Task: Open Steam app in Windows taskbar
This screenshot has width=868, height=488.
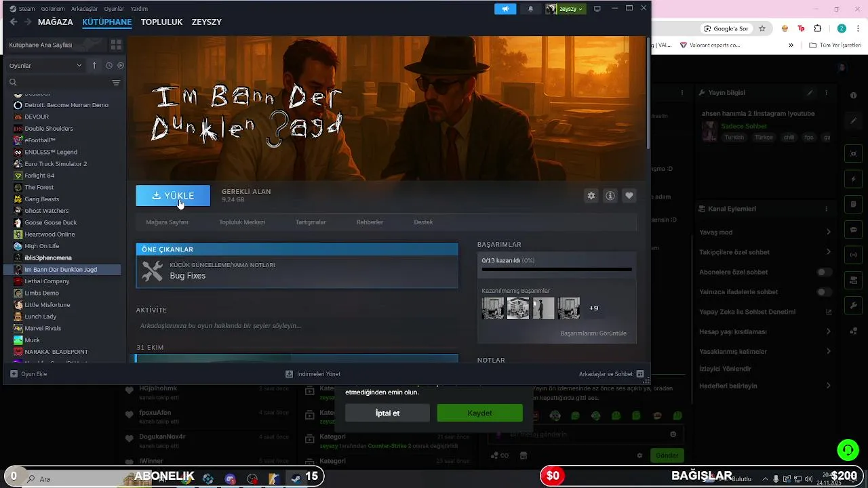Action: [296, 479]
